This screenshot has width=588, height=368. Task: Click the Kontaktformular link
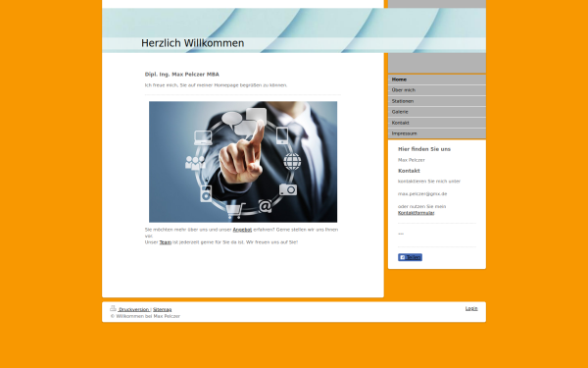click(416, 213)
